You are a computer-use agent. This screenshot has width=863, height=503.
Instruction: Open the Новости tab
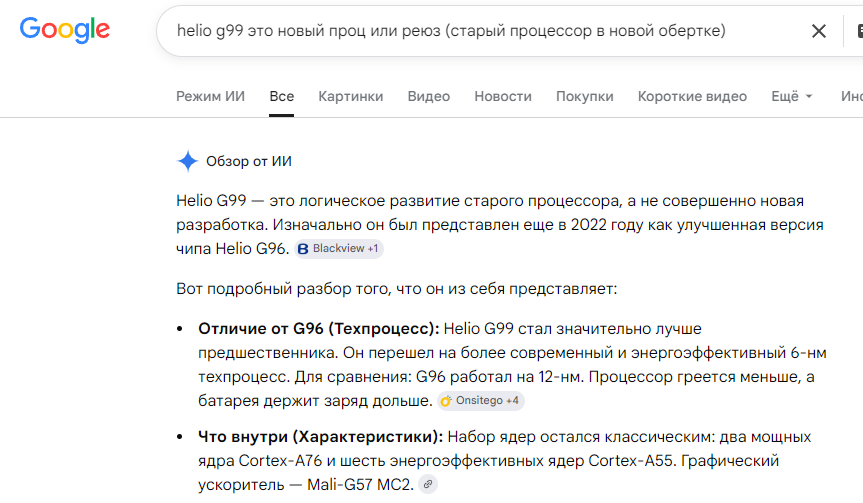click(503, 96)
